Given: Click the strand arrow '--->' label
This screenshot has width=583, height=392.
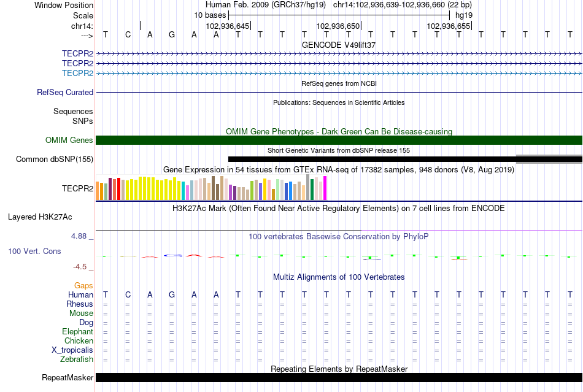Looking at the screenshot, I should point(87,36).
